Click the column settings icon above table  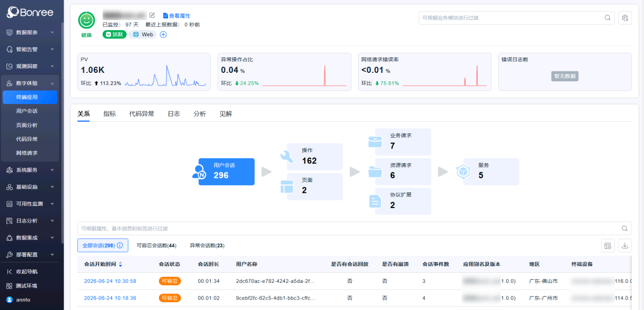(608, 246)
